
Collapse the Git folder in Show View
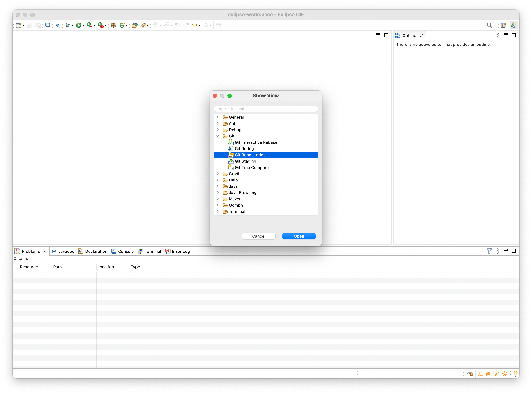click(217, 136)
